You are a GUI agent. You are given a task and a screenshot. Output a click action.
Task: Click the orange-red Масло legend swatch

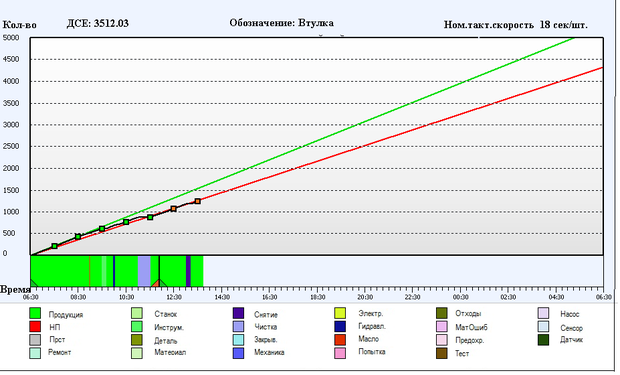tap(340, 339)
